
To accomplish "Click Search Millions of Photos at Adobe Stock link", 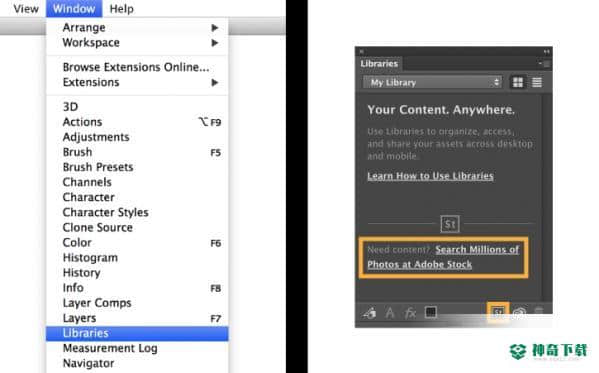I will coord(443,257).
